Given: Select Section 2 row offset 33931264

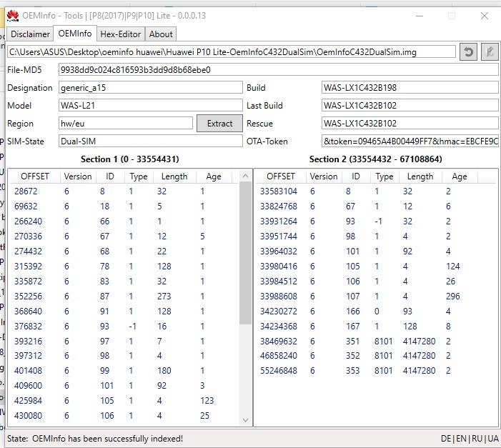Looking at the screenshot, I should (376, 221).
